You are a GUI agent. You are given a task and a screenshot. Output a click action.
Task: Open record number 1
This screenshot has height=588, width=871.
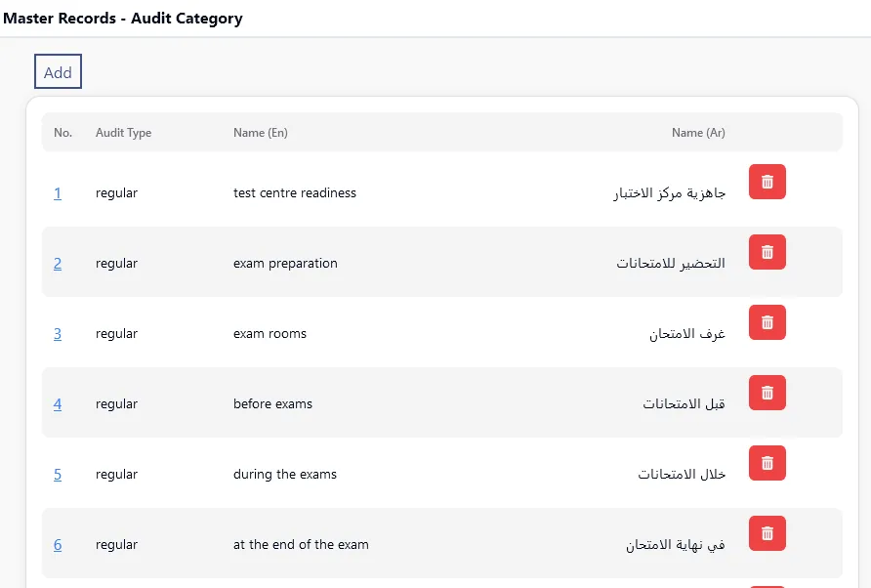pos(57,193)
